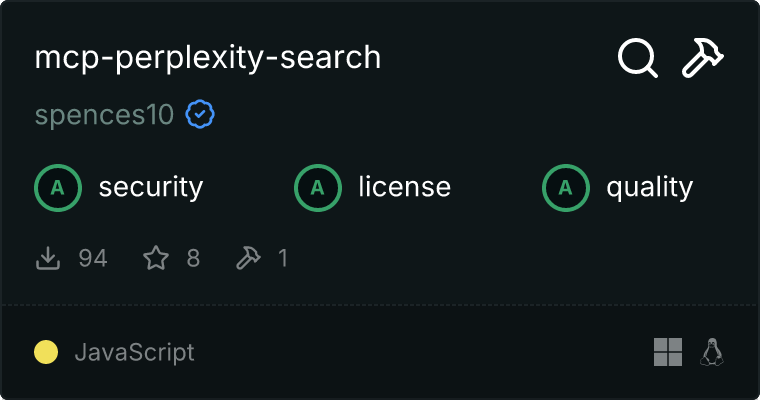This screenshot has height=400, width=760.
Task: Click the blue verified badge
Action: click(x=200, y=115)
